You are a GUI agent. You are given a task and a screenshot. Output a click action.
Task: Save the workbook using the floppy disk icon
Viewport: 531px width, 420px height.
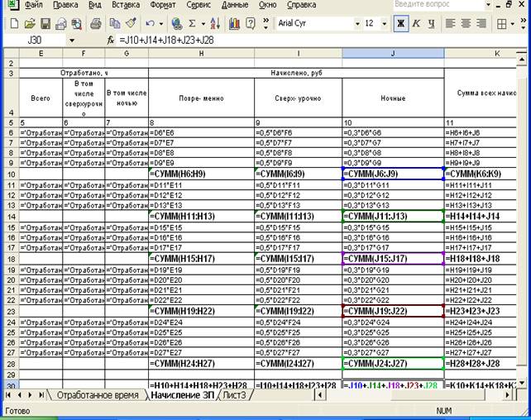coord(45,24)
